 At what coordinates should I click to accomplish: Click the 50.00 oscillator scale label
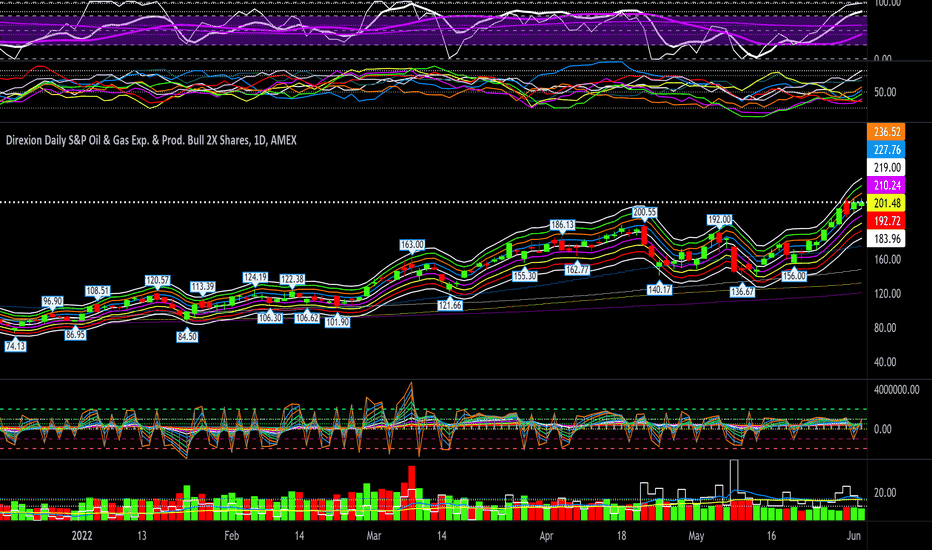coord(884,92)
